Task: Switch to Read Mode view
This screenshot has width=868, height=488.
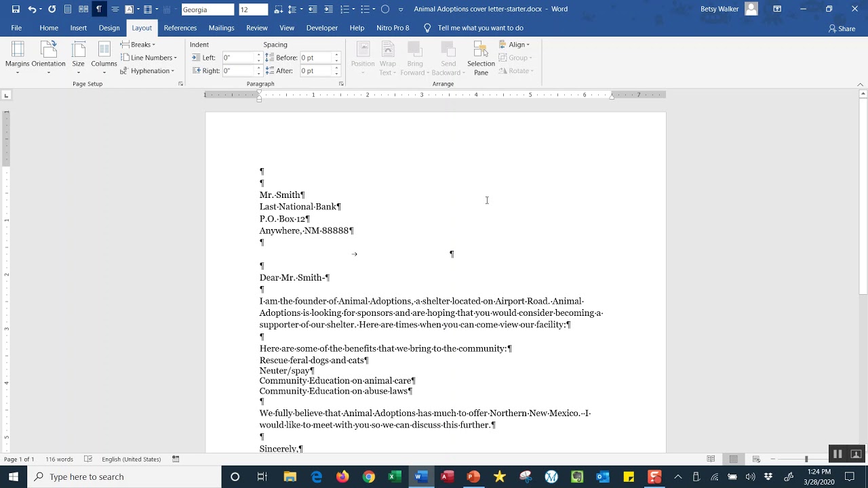Action: point(711,459)
